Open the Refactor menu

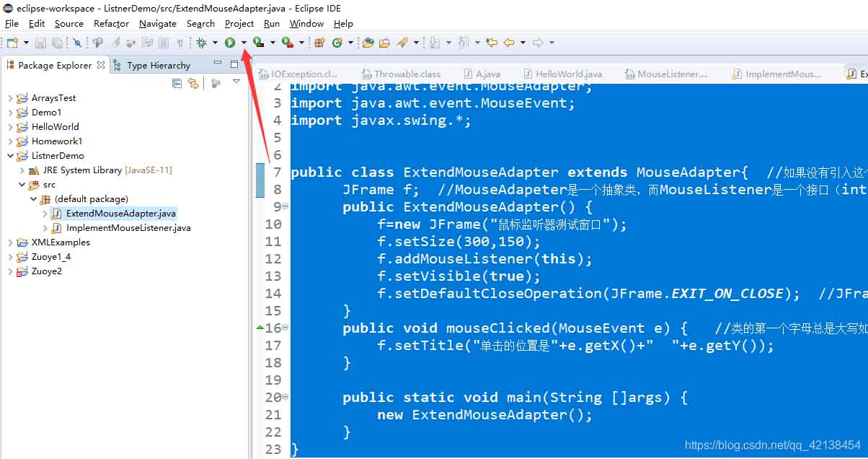112,23
